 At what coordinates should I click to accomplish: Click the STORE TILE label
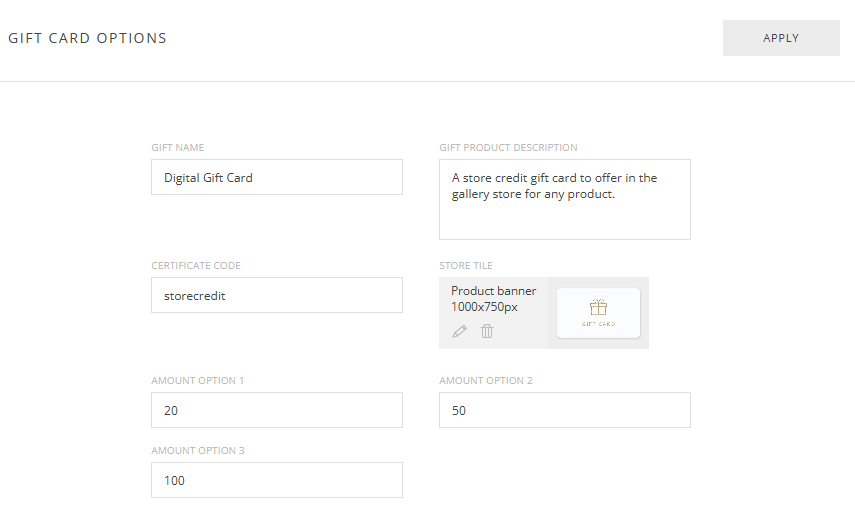click(466, 266)
